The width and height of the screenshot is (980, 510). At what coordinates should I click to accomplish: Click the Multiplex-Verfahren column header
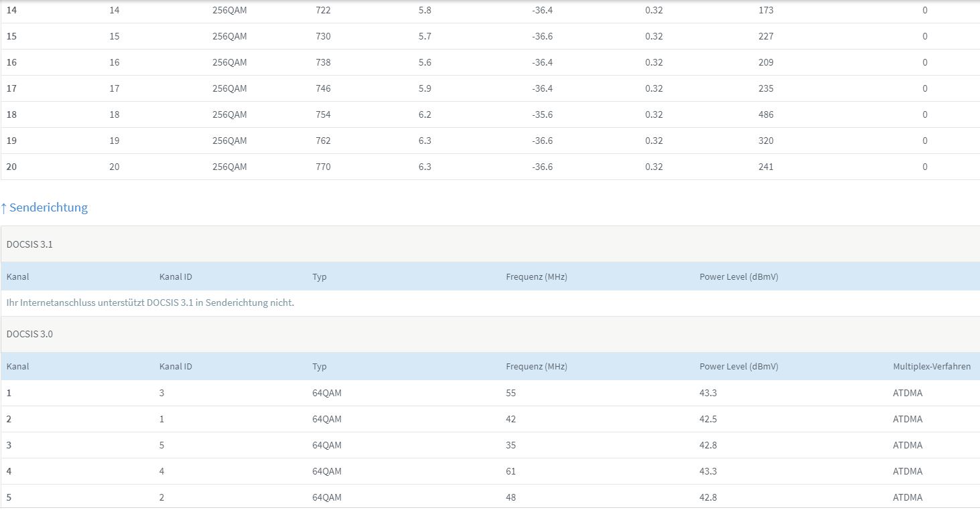click(932, 367)
